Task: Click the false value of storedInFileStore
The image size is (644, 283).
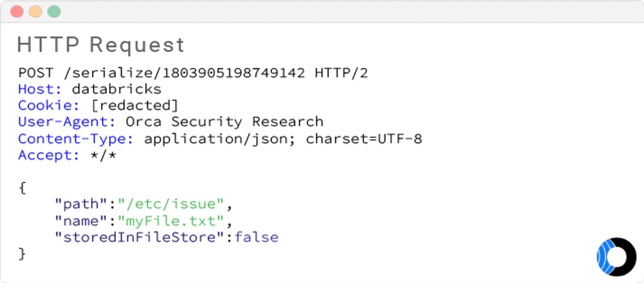Action: point(256,237)
